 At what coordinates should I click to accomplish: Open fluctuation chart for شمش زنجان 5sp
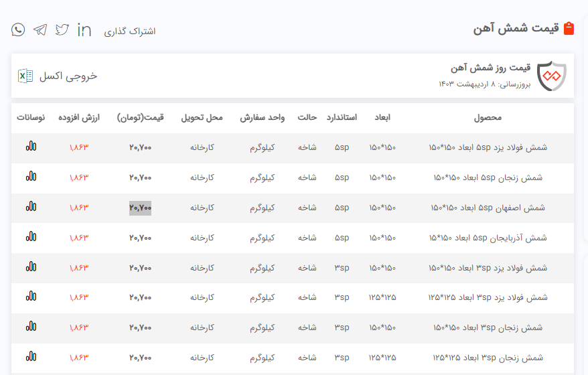click(x=31, y=177)
